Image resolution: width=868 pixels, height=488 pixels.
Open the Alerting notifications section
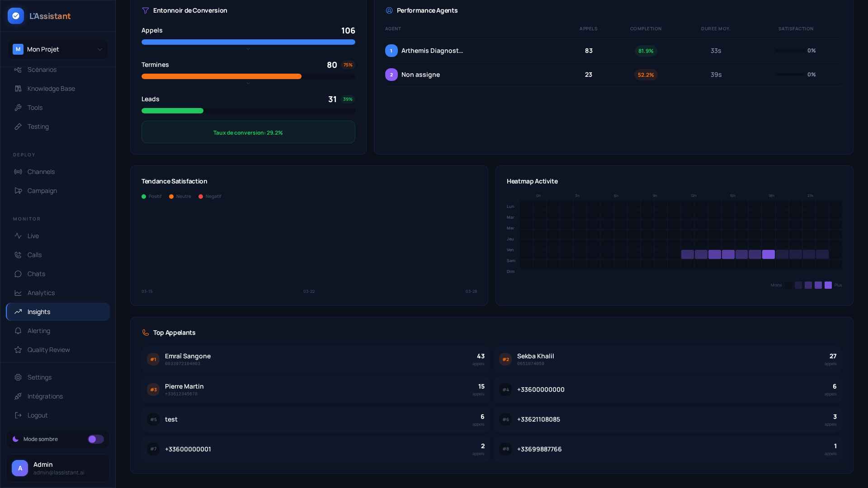pos(39,331)
